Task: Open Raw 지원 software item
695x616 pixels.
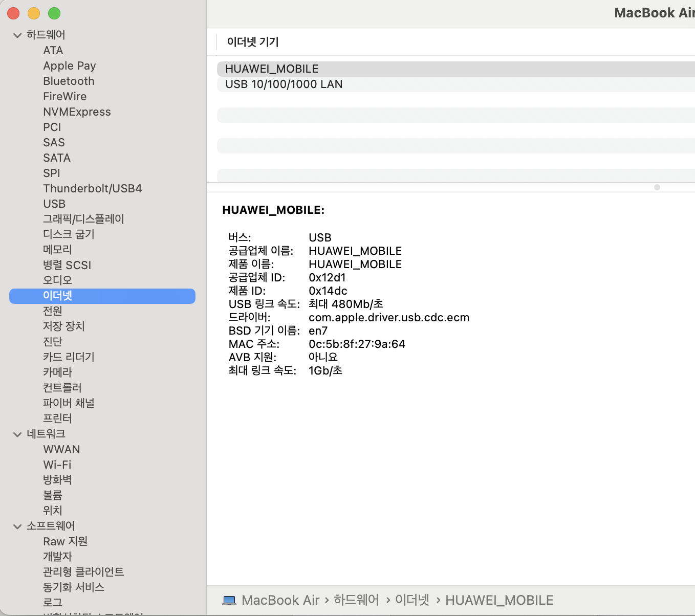Action: (x=65, y=541)
